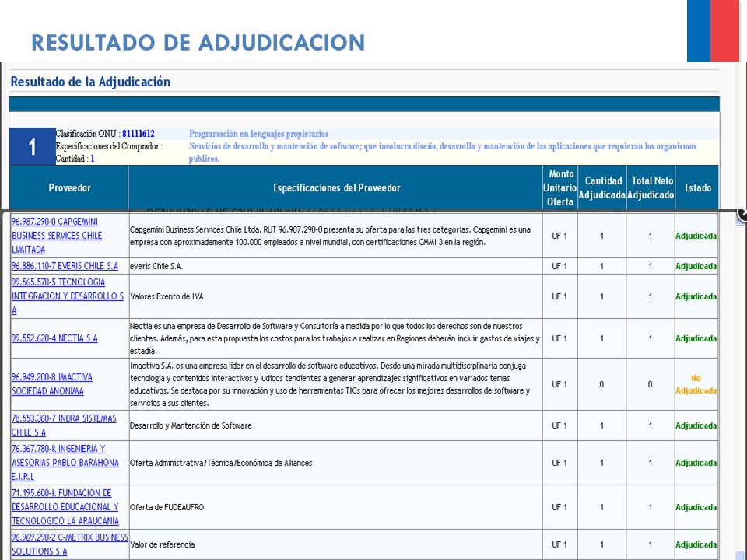Screen dimensions: 747x560
Task: Select the Cantidad : 1 label
Action: click(x=75, y=159)
